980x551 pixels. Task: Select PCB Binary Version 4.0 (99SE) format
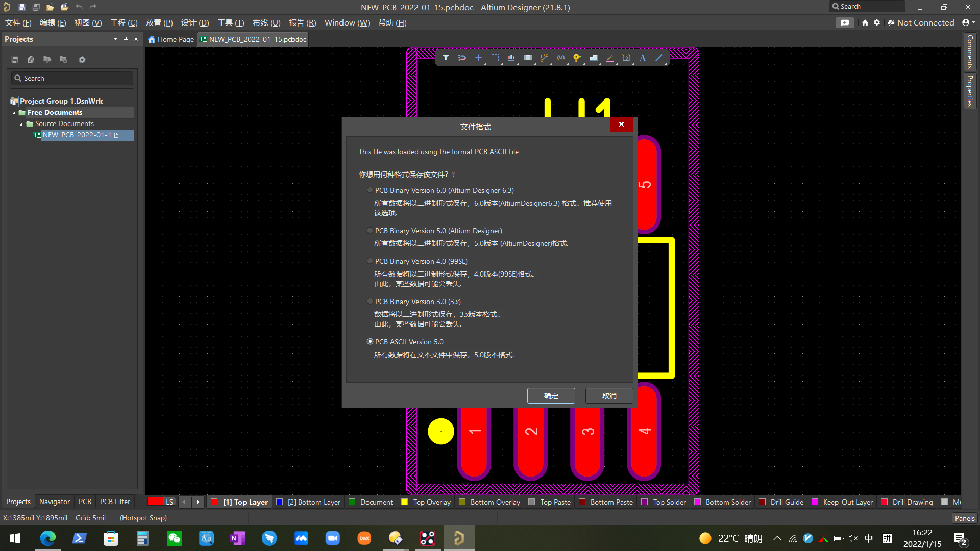coord(370,261)
